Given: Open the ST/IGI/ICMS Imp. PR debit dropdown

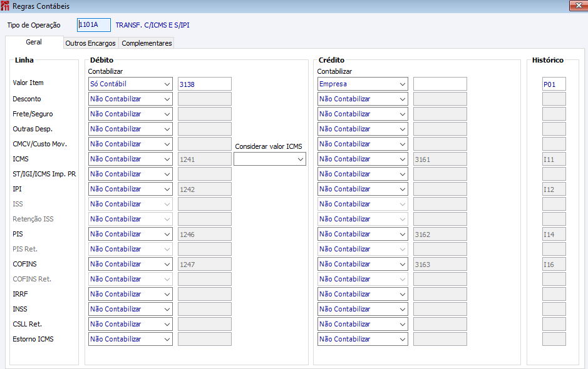Looking at the screenshot, I should pos(130,174).
